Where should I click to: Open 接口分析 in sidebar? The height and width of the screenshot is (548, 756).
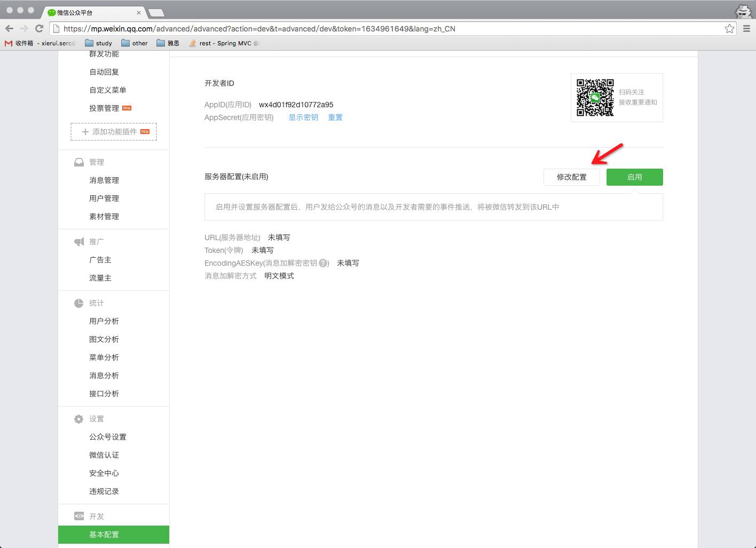pyautogui.click(x=104, y=394)
